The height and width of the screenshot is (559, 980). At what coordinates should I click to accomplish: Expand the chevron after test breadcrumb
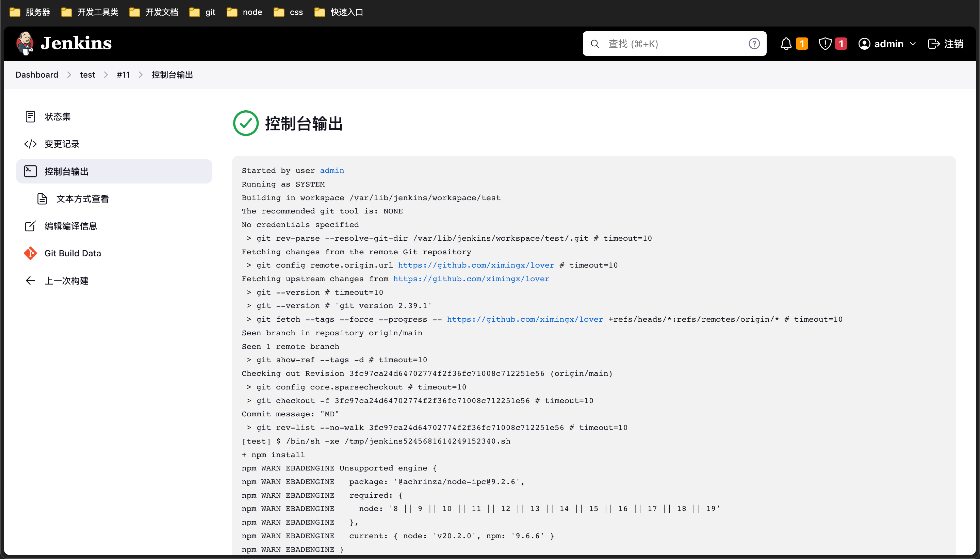tap(106, 75)
